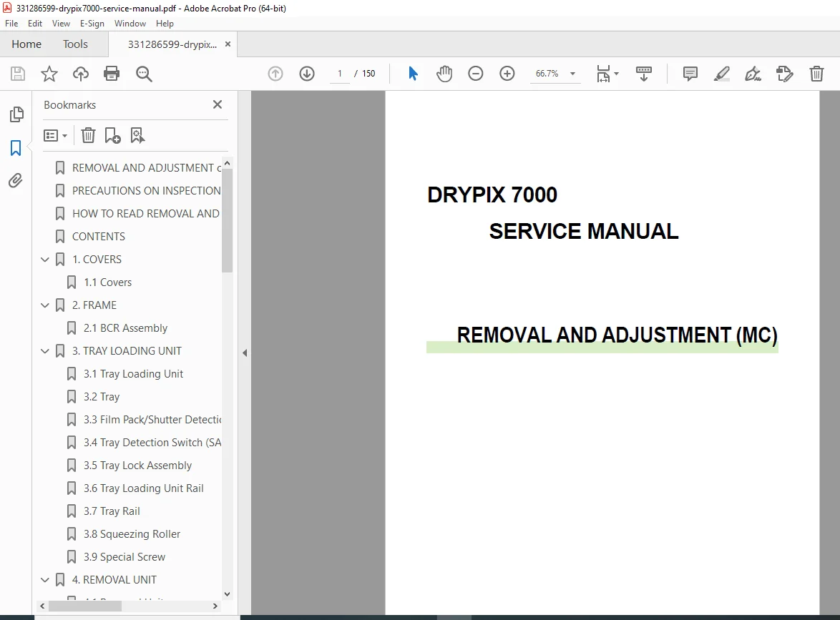This screenshot has height=620, width=840.
Task: Collapse the 1. COVERS bookmark
Action: (45, 260)
